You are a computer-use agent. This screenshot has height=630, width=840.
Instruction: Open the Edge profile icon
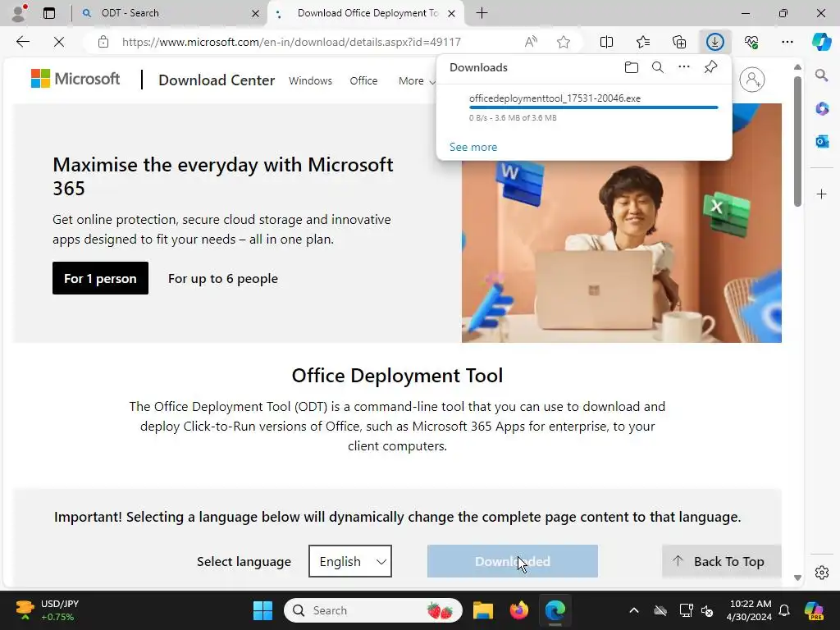point(19,13)
